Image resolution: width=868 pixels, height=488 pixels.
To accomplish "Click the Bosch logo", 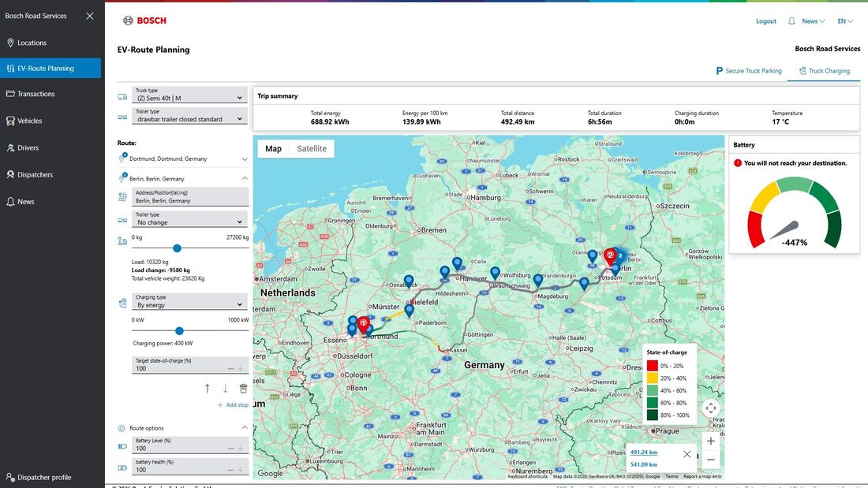I will pyautogui.click(x=144, y=20).
